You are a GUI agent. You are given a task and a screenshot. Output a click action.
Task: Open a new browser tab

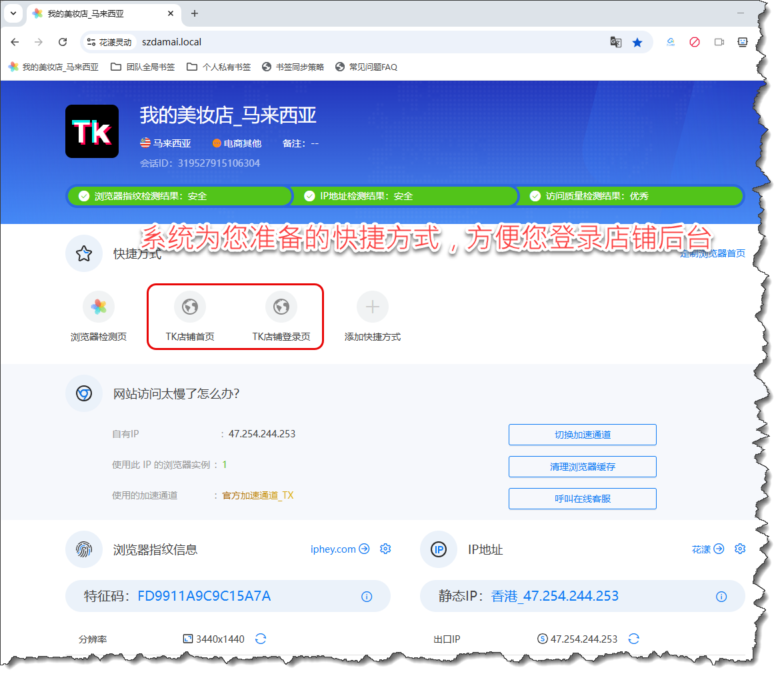click(195, 13)
